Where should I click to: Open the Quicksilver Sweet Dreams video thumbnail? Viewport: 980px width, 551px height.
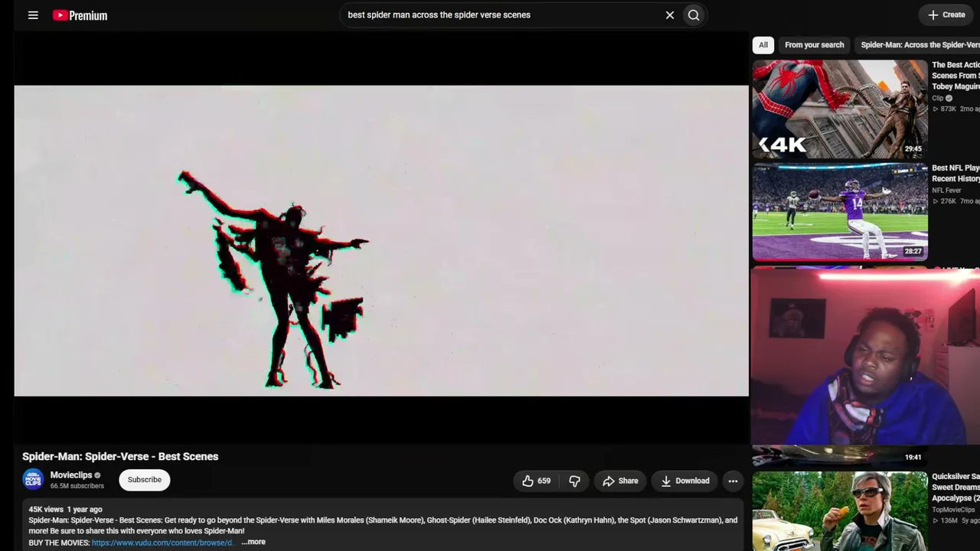[x=840, y=511]
